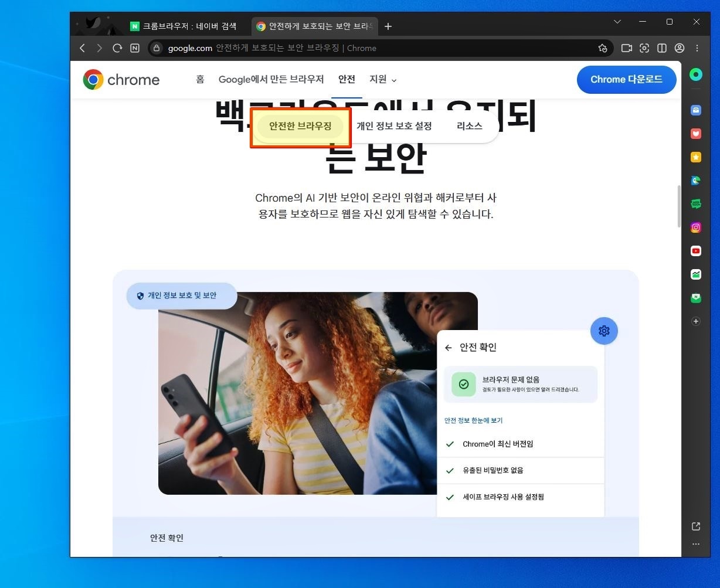Open the video meeting camera toolbar icon
720x588 pixels.
[627, 48]
